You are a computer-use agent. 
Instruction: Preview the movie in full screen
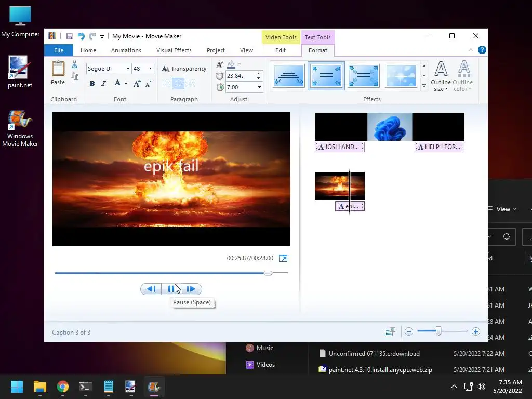[283, 258]
